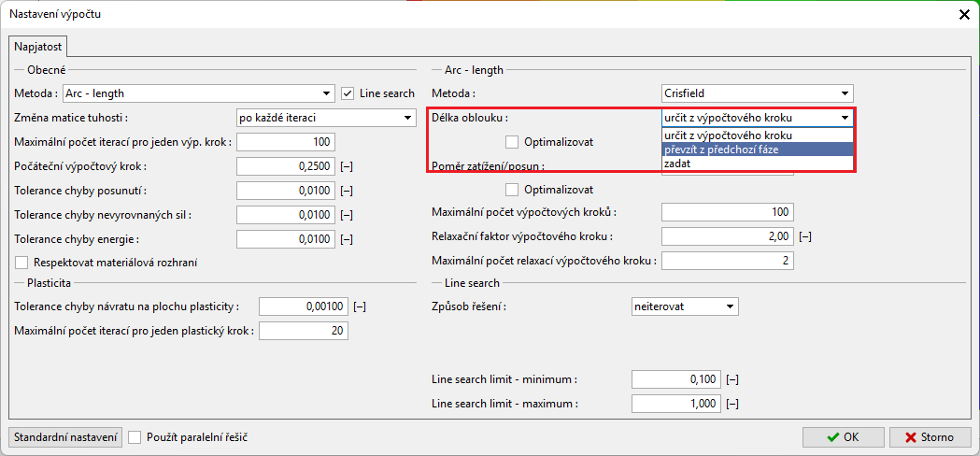The width and height of the screenshot is (980, 456).
Task: Click the Počáteční výpočtový krok input field
Action: click(x=285, y=166)
